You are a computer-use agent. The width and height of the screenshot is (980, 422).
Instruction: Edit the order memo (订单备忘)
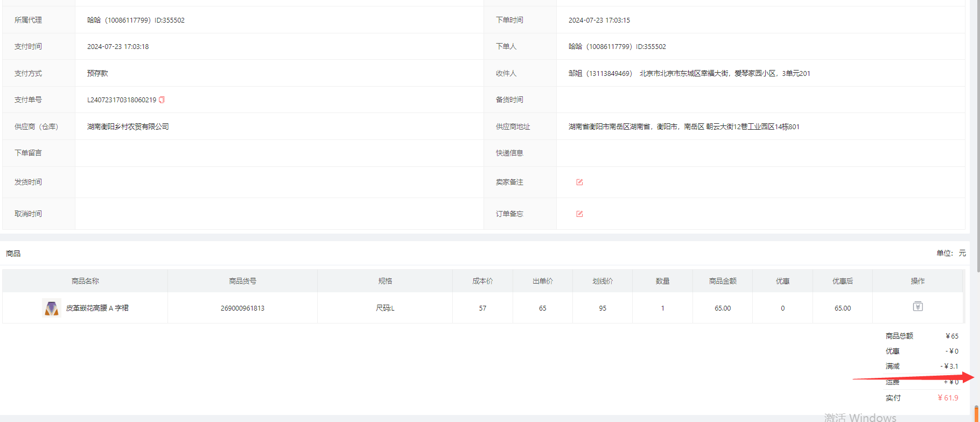tap(579, 214)
